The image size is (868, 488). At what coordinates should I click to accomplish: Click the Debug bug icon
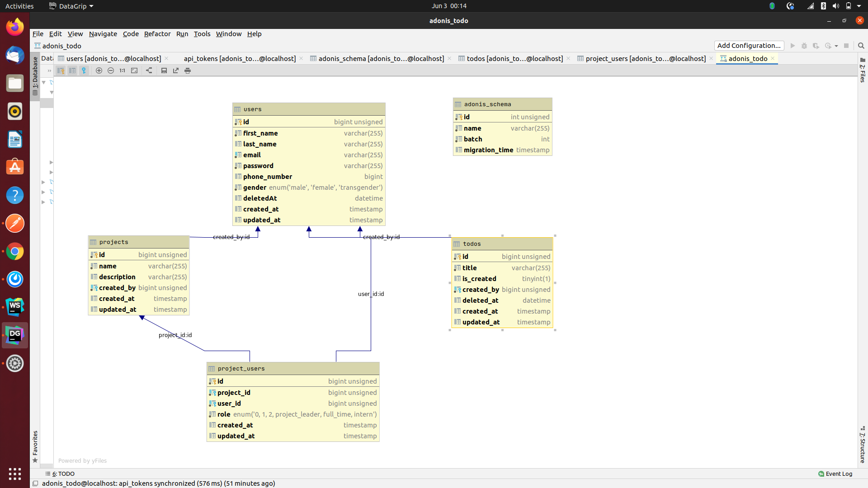pos(804,46)
